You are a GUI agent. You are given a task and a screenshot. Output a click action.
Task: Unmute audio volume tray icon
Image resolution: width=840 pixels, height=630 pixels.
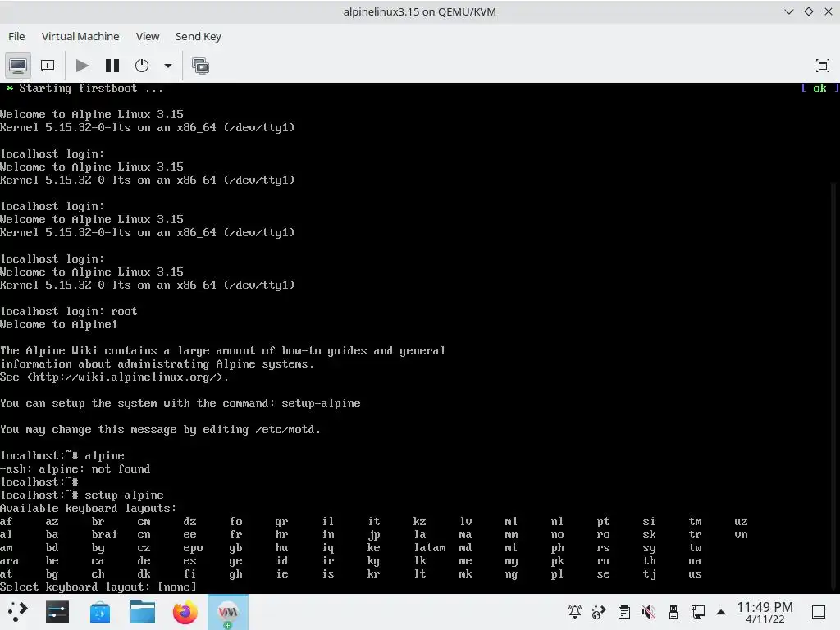tap(648, 612)
